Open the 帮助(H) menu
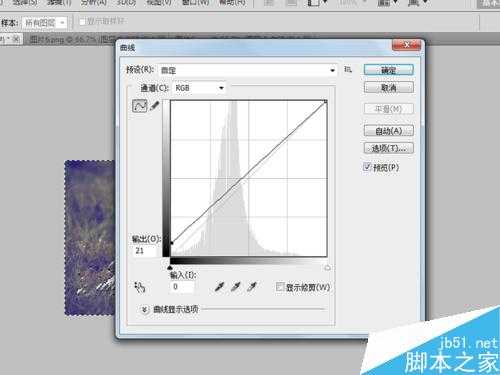Viewport: 500px width, 375px height. [232, 3]
